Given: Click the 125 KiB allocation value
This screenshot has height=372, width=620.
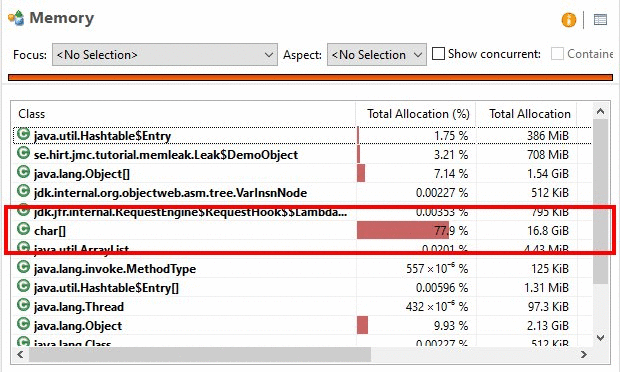Looking at the screenshot, I should pyautogui.click(x=550, y=268).
